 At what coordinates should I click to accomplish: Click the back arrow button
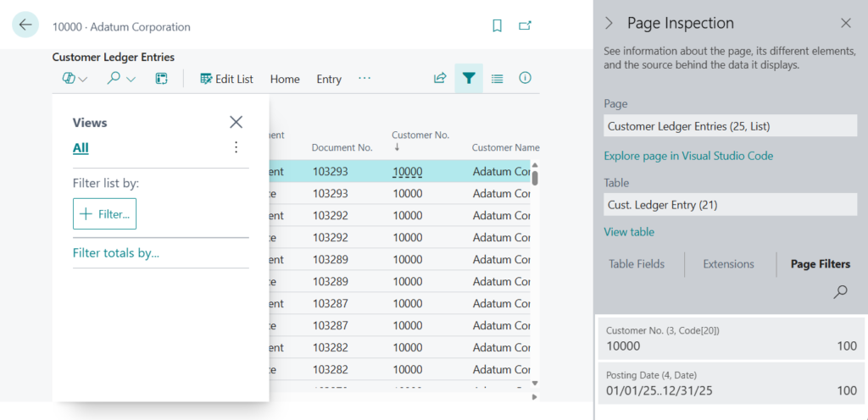coord(25,25)
